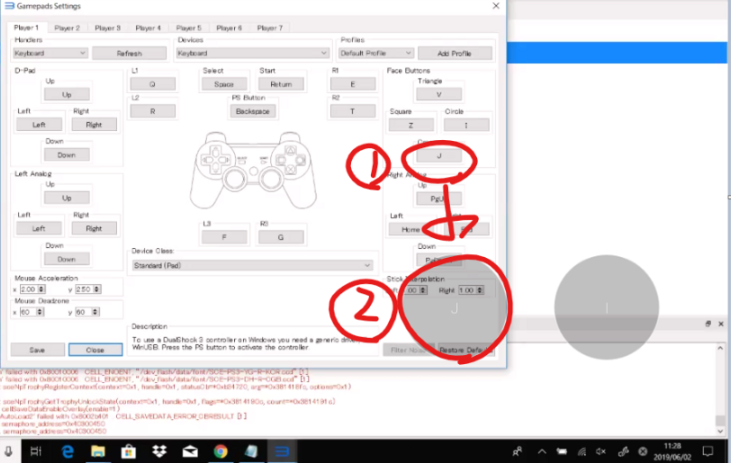The height and width of the screenshot is (463, 731).
Task: Expand the Default Profile dropdown
Action: [375, 53]
